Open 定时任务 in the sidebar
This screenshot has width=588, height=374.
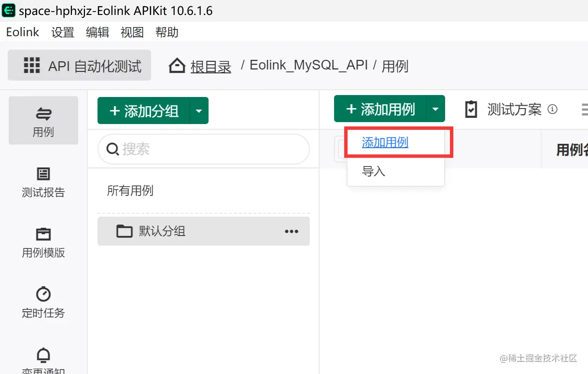[x=43, y=303]
